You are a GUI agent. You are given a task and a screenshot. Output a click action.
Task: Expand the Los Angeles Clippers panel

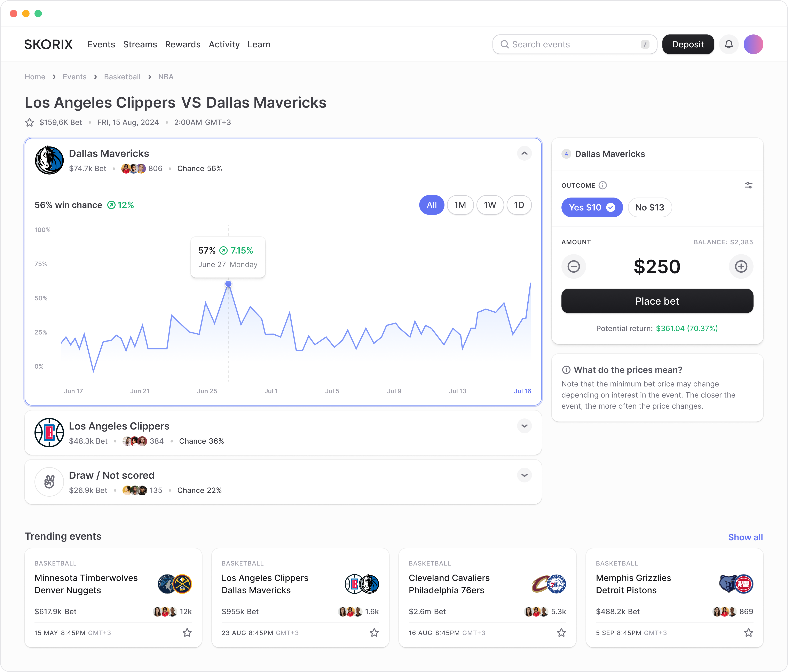point(524,426)
